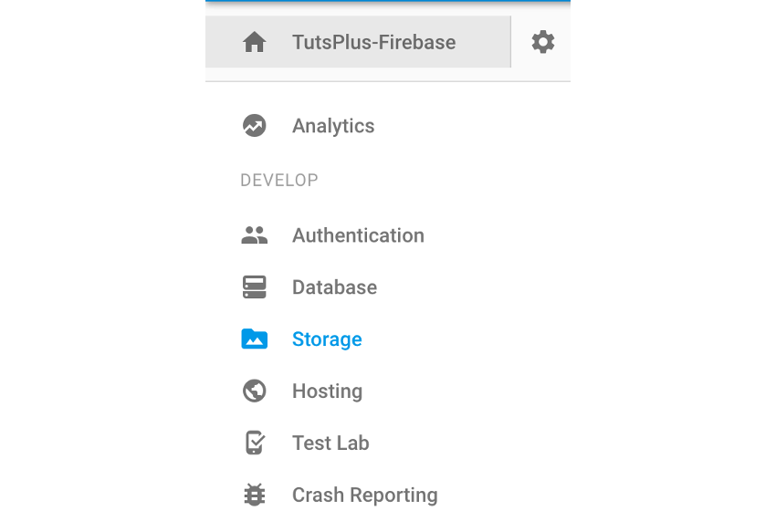This screenshot has height=532, width=776.
Task: Click the Test Lab device icon
Action: click(254, 443)
